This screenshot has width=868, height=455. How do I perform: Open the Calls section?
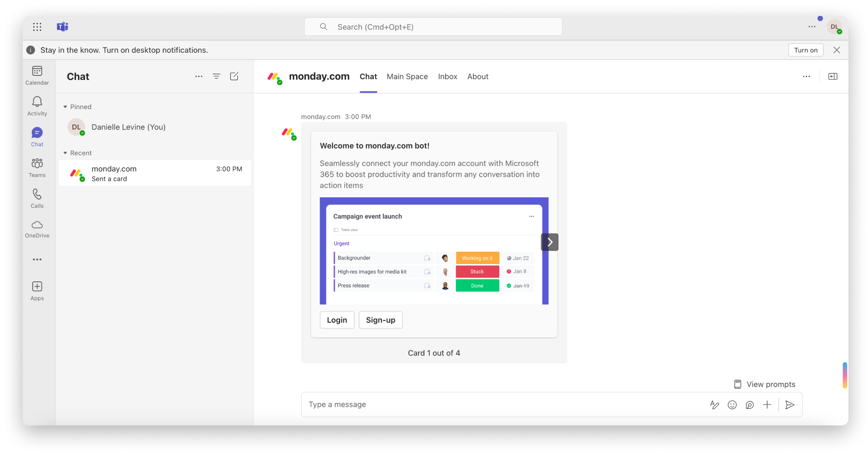click(37, 199)
